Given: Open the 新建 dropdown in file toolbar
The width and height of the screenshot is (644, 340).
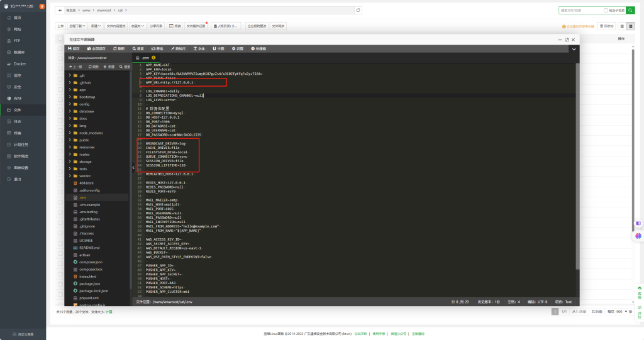Looking at the screenshot, I should [96, 26].
